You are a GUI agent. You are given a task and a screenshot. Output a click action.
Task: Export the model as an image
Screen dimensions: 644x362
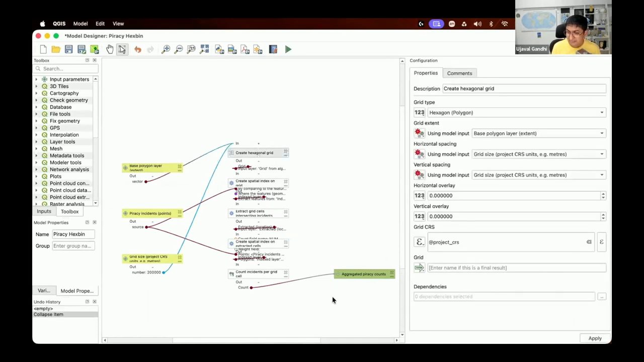pyautogui.click(x=232, y=49)
